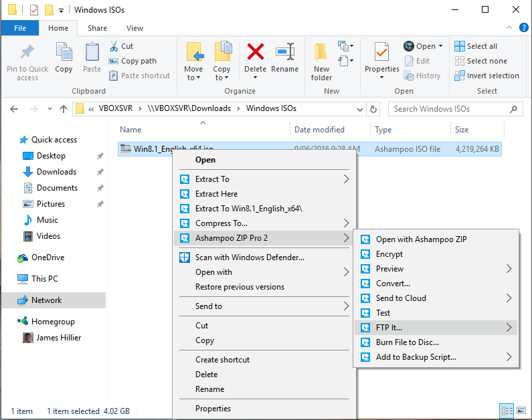Switch to the Share tab
Image resolution: width=532 pixels, height=420 pixels.
97,28
